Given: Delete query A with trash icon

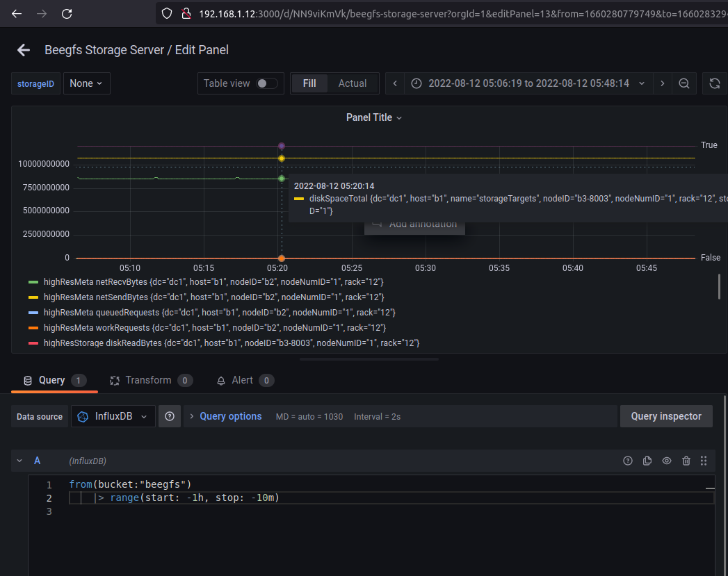Looking at the screenshot, I should point(686,461).
